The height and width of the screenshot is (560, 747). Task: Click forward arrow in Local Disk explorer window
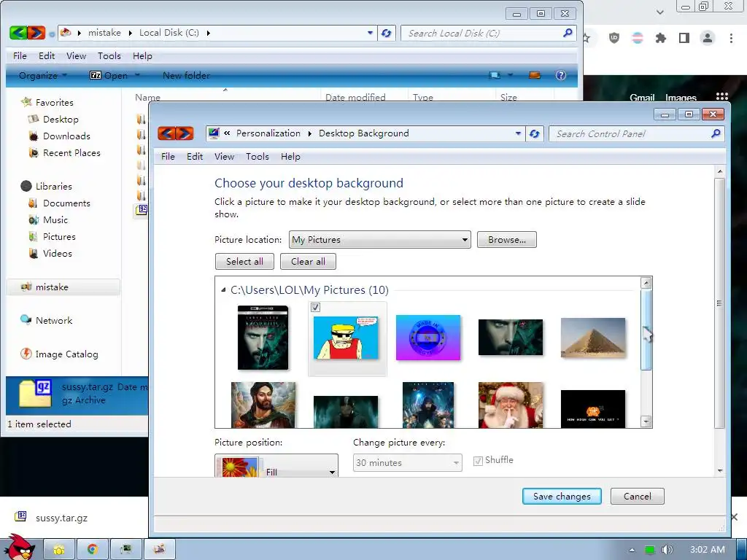pyautogui.click(x=36, y=33)
